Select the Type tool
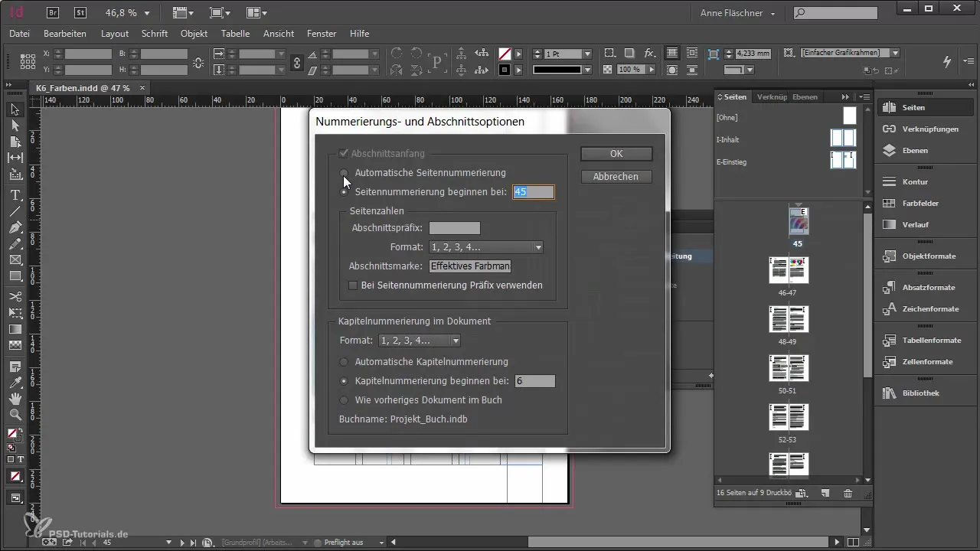Viewport: 980px width, 551px height. tap(15, 195)
